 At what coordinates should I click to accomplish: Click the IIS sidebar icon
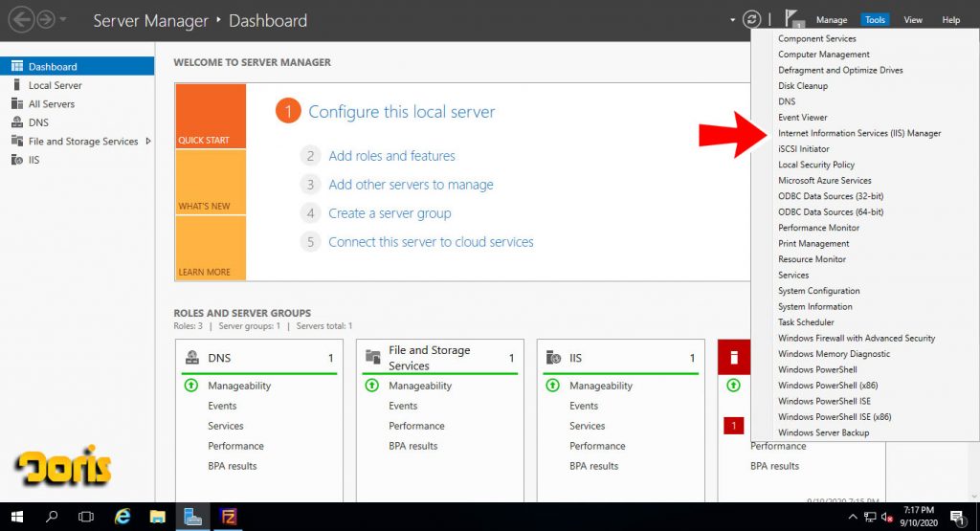pyautogui.click(x=17, y=160)
